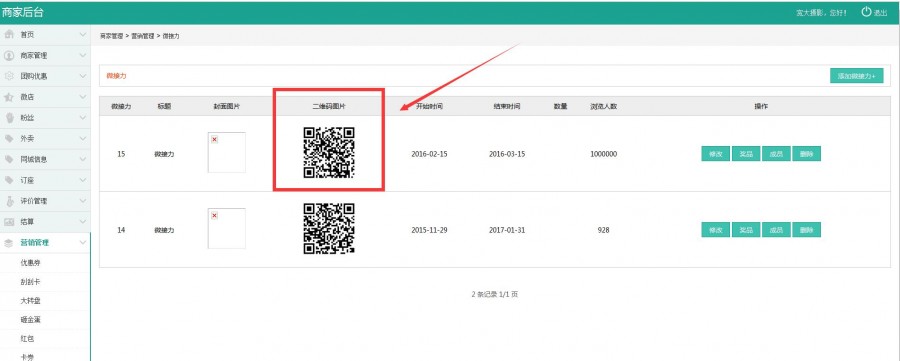Click the 退出 power icon to log out
Image resolution: width=900 pixels, height=361 pixels.
[866, 11]
